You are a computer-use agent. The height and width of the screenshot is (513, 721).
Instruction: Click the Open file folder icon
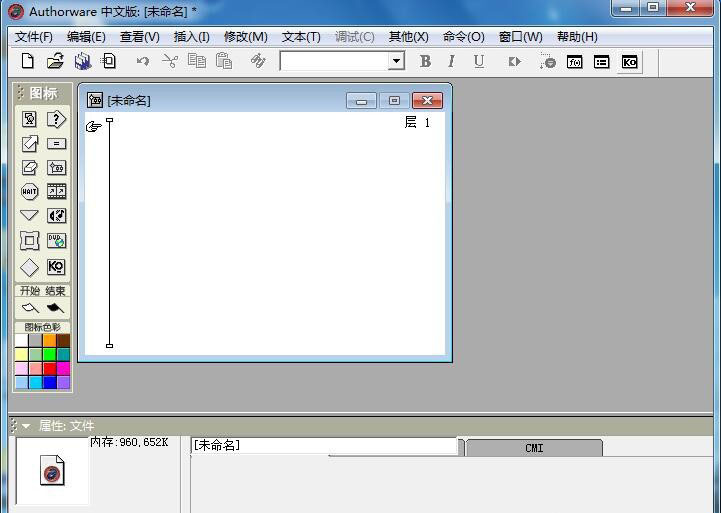pyautogui.click(x=55, y=61)
